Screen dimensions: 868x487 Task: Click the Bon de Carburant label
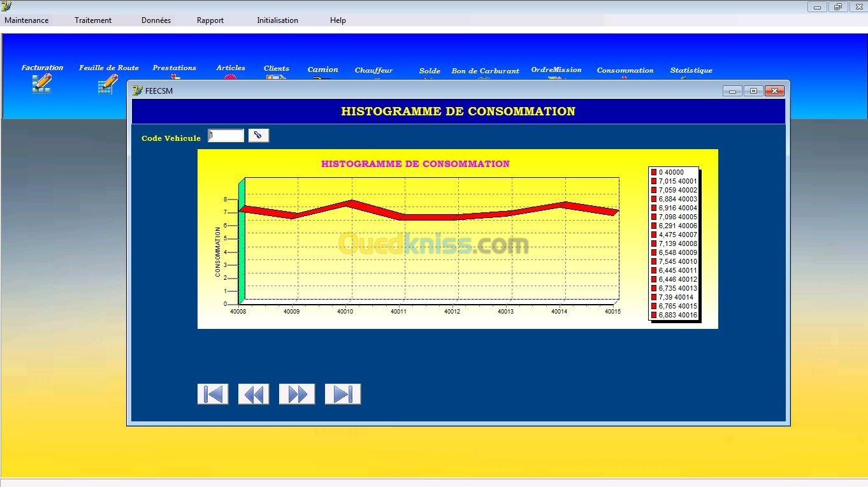point(485,71)
